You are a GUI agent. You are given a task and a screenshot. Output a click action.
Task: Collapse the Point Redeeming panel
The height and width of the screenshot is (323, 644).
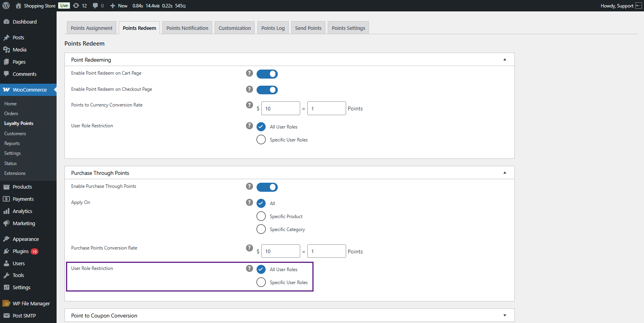pos(505,60)
